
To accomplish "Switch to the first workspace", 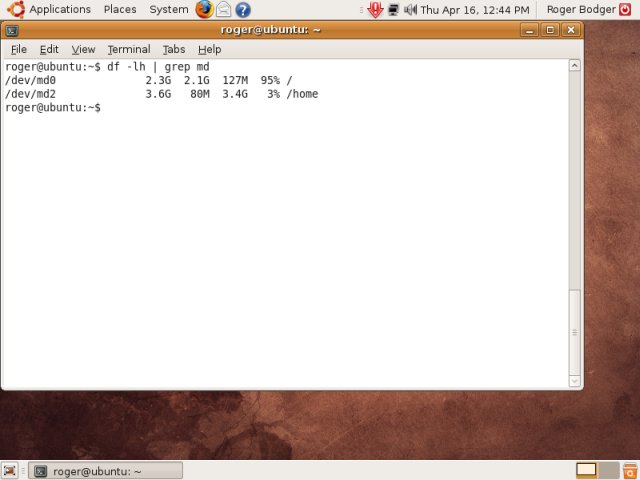I will point(586,471).
